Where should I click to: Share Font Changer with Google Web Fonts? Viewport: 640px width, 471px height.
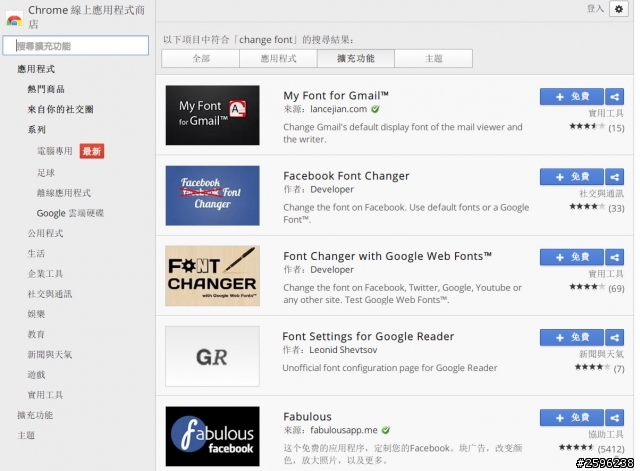[x=614, y=257]
